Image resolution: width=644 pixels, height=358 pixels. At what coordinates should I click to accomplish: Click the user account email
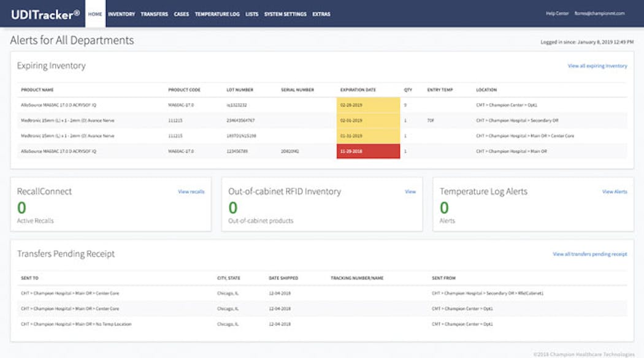599,14
